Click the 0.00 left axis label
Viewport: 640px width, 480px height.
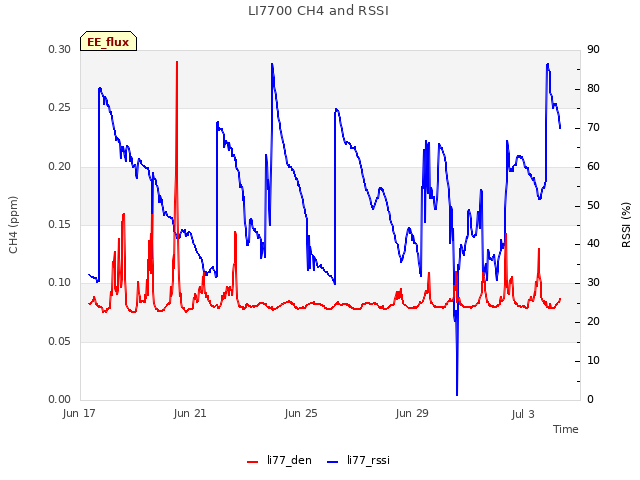pos(60,399)
